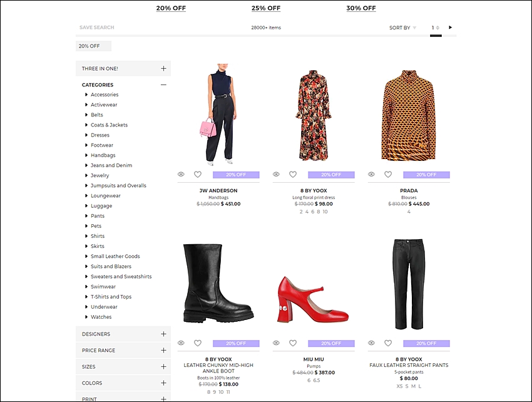Viewport: 532px width, 402px height.
Task: Add JW Anderson handbag to wishlist
Action: pyautogui.click(x=197, y=174)
